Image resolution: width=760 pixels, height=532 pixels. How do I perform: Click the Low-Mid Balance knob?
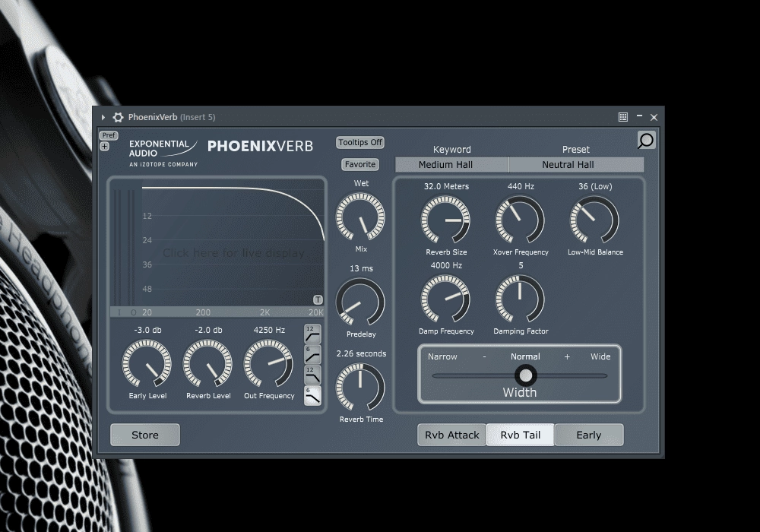coord(594,220)
